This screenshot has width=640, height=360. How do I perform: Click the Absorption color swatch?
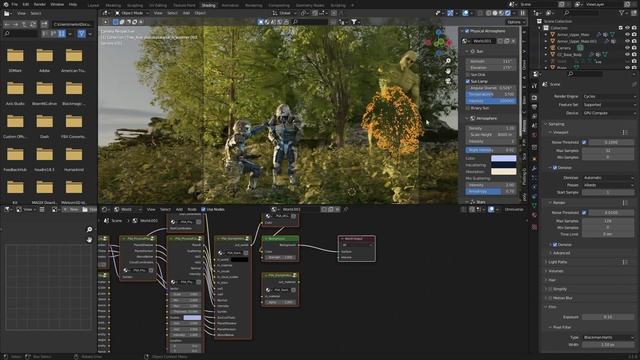pyautogui.click(x=503, y=171)
